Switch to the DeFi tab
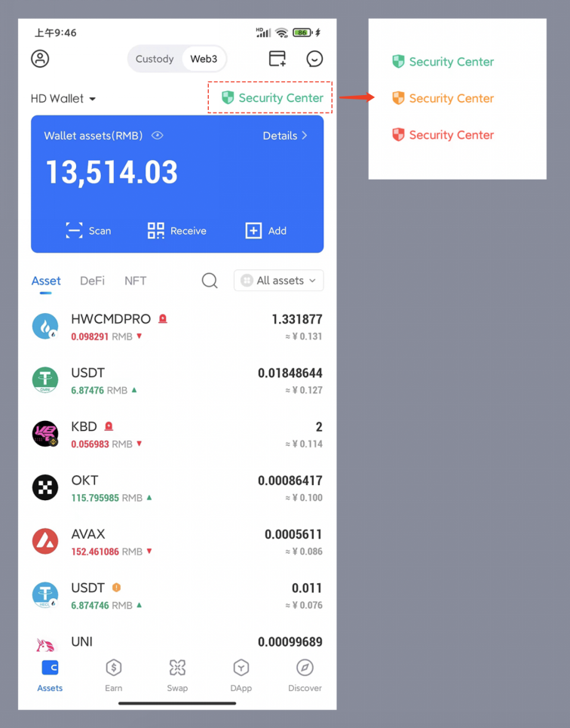This screenshot has width=570, height=728. (x=93, y=281)
